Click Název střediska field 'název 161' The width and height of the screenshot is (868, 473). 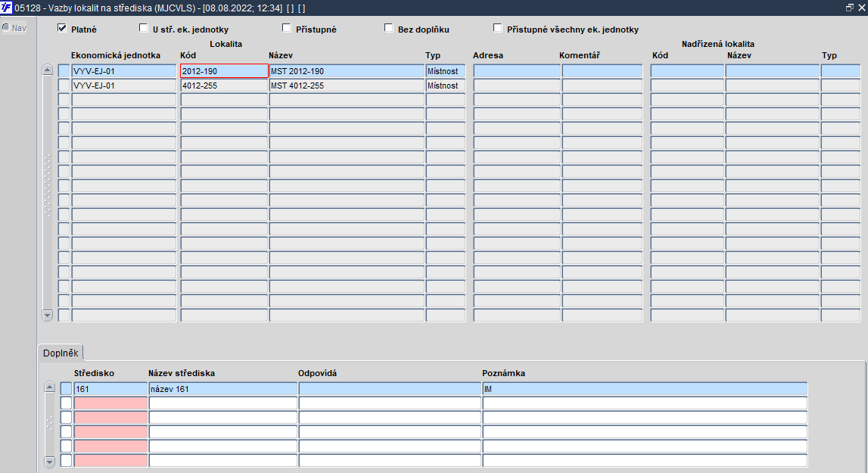click(x=223, y=389)
